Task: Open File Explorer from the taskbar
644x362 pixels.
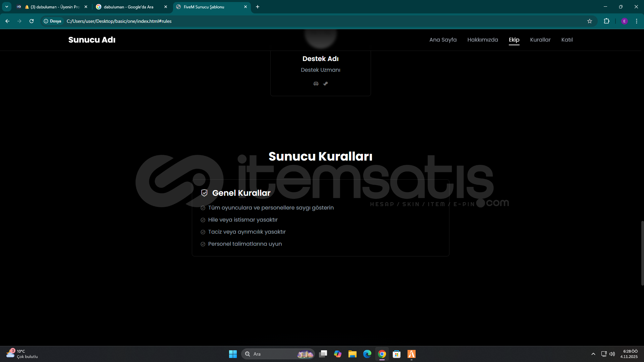Action: [x=352, y=354]
